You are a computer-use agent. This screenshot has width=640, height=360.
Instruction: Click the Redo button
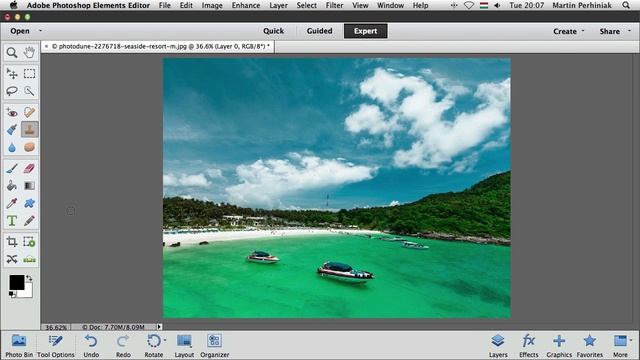tap(123, 345)
